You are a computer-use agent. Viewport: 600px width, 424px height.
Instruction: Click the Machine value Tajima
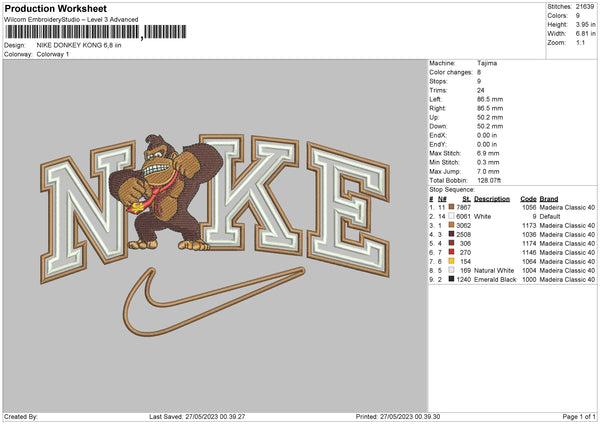pyautogui.click(x=487, y=63)
